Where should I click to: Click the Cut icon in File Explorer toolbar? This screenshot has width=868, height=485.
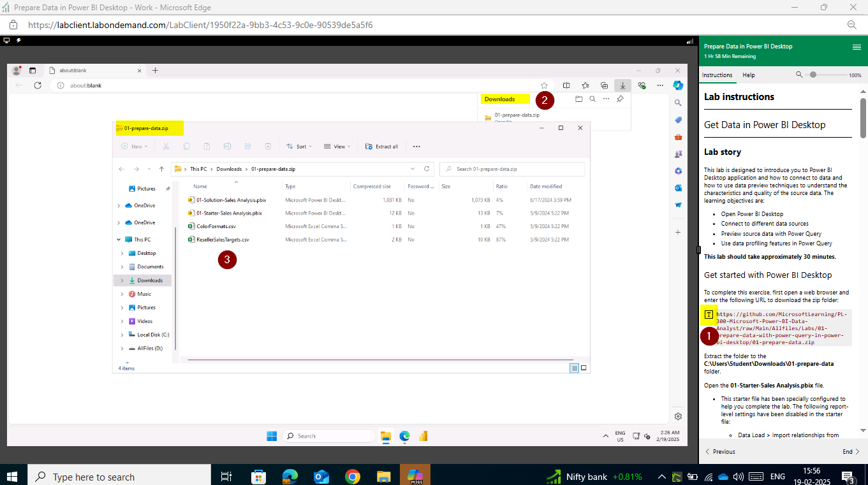click(x=166, y=147)
